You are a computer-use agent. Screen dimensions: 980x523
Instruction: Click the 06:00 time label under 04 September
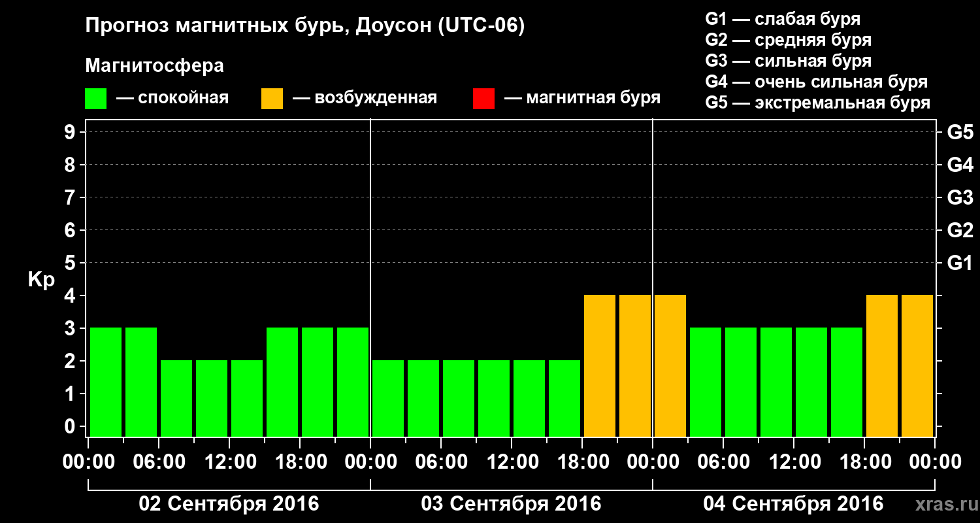point(723,462)
